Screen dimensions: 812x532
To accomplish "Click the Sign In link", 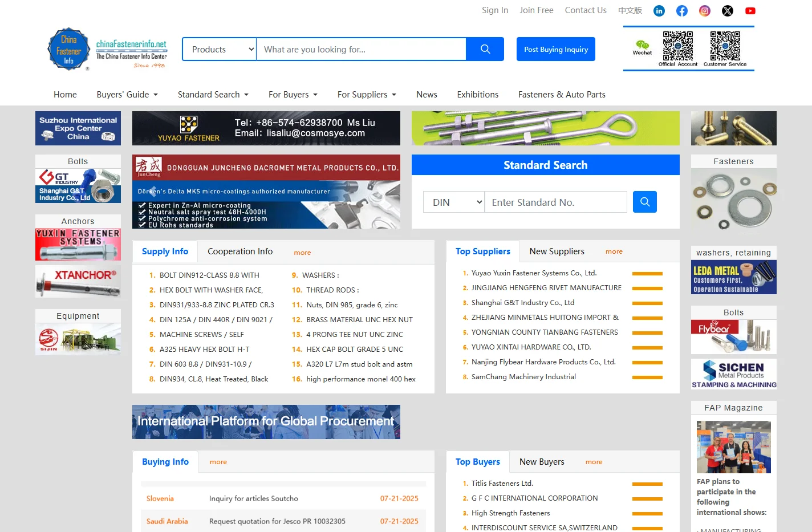I will (x=495, y=10).
